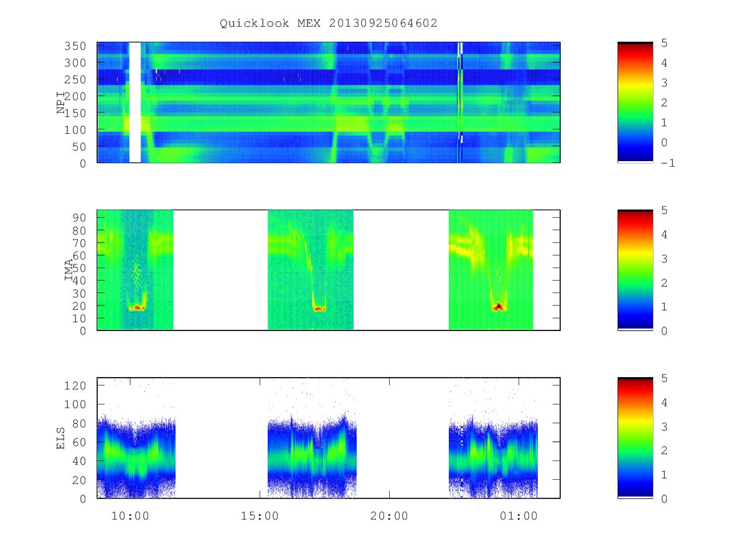Click the red peak in middle IMA segment
747x560 pixels.
point(319,308)
